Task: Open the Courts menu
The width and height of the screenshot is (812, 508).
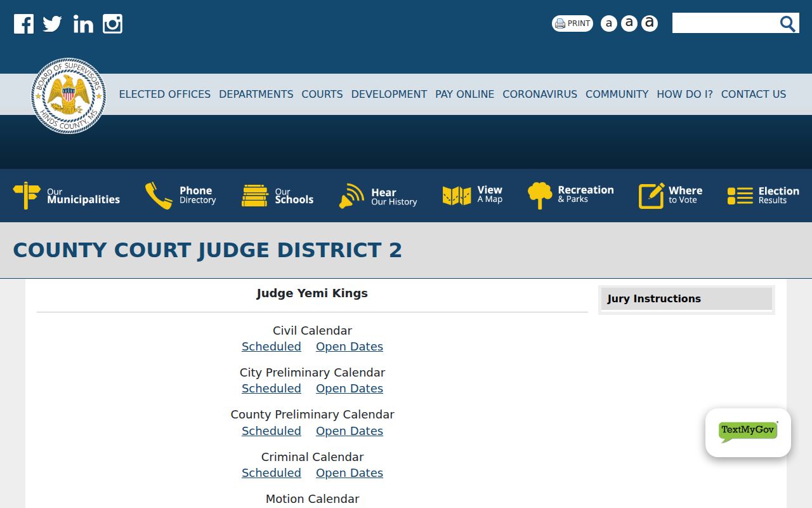Action: point(322,94)
